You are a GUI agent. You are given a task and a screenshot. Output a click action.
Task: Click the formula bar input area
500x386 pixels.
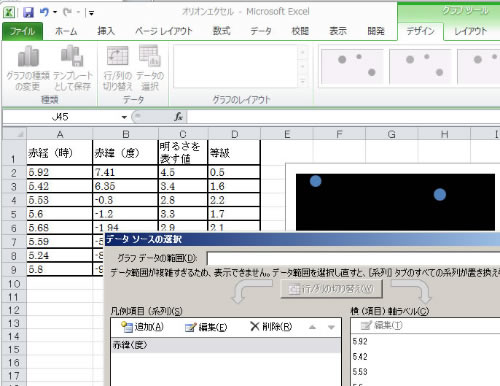coord(343,117)
